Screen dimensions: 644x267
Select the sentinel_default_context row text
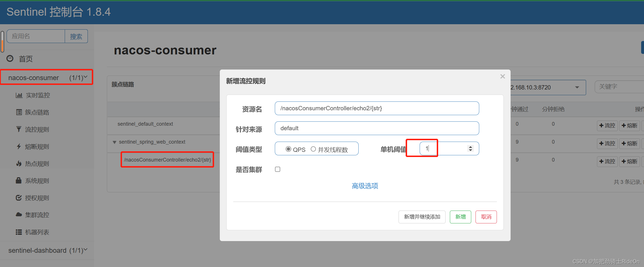pos(145,124)
